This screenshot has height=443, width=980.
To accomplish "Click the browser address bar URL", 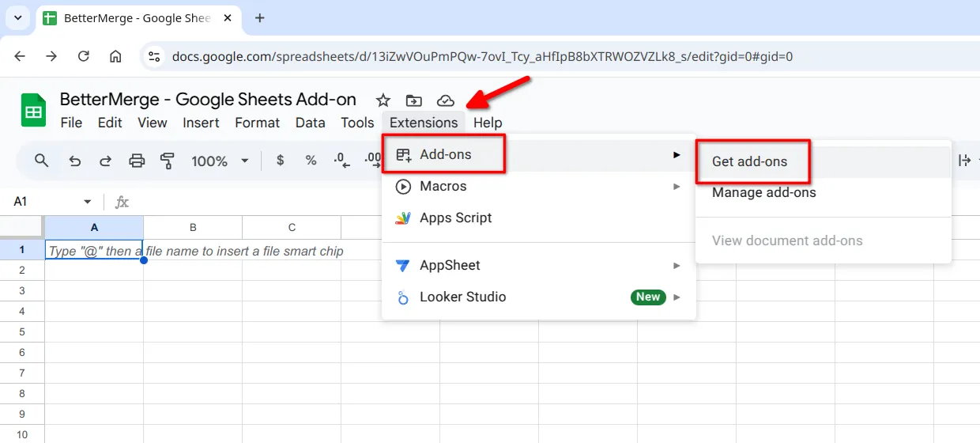I will (482, 57).
